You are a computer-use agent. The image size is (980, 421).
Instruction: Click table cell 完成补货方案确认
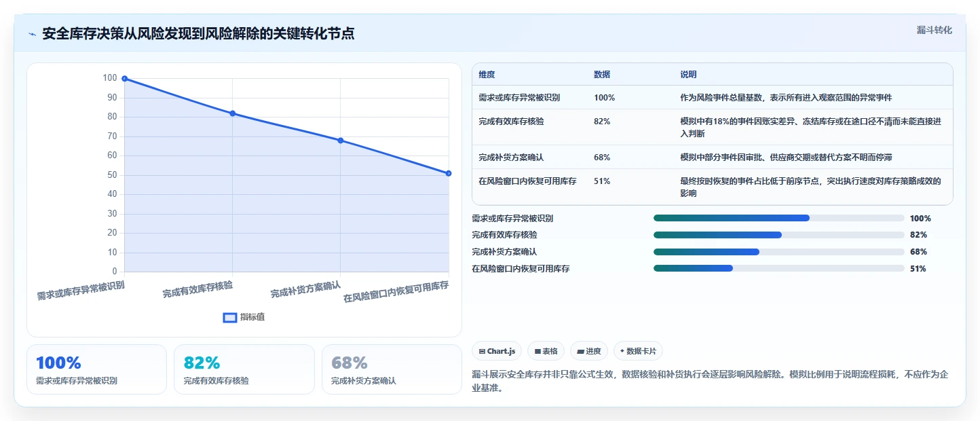(511, 158)
